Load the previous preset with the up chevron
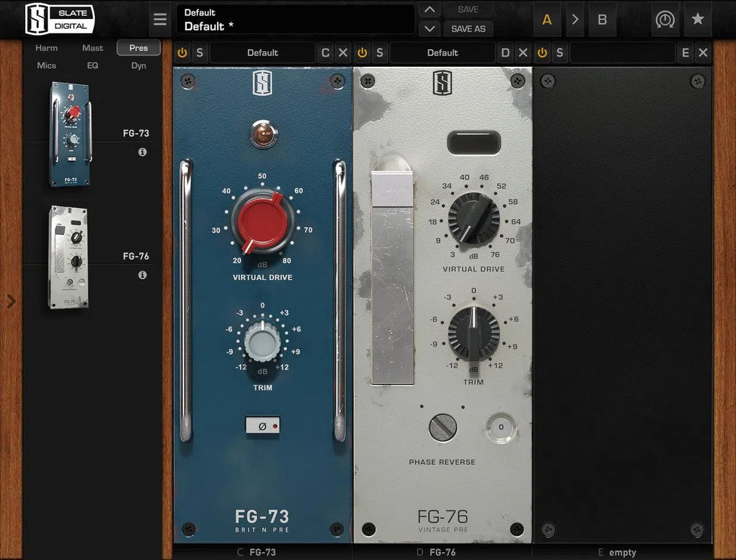This screenshot has width=736, height=560. pyautogui.click(x=429, y=10)
